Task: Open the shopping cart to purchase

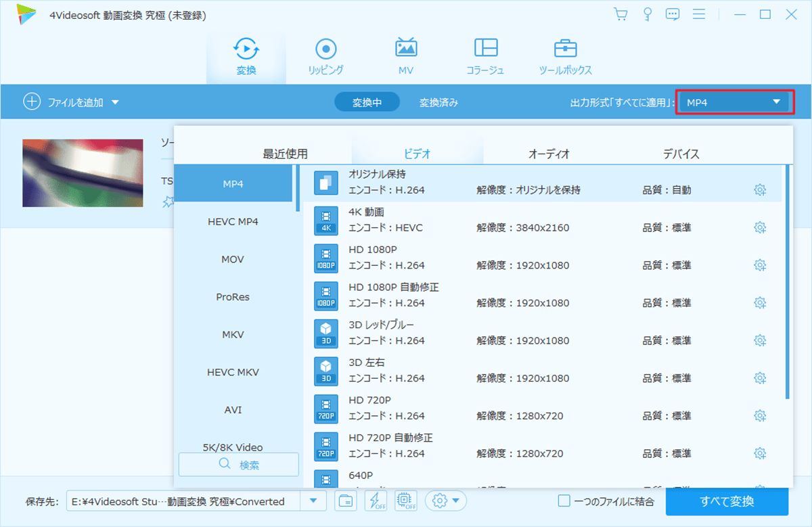Action: (x=620, y=14)
